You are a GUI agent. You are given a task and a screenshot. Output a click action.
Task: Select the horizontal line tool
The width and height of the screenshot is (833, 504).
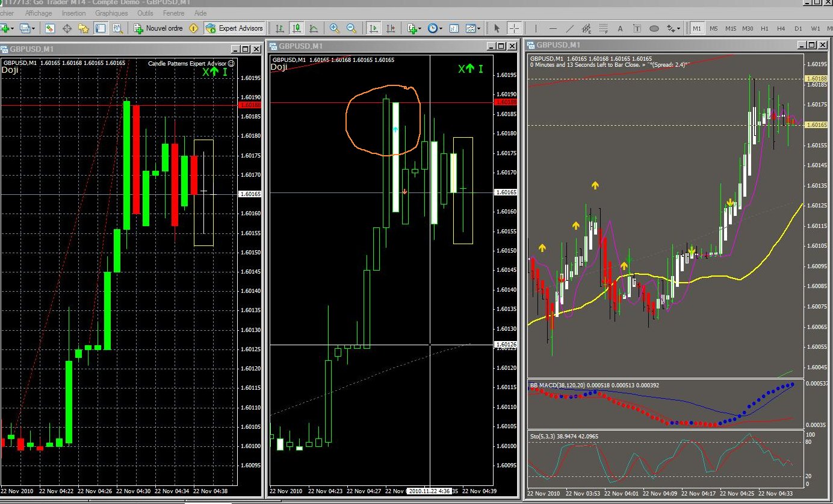[553, 28]
